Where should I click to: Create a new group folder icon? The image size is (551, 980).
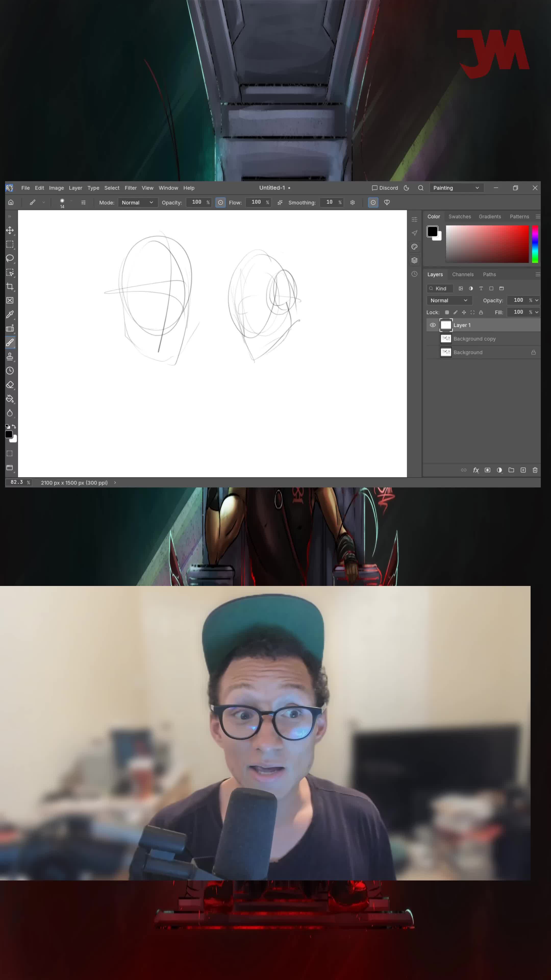tap(511, 470)
